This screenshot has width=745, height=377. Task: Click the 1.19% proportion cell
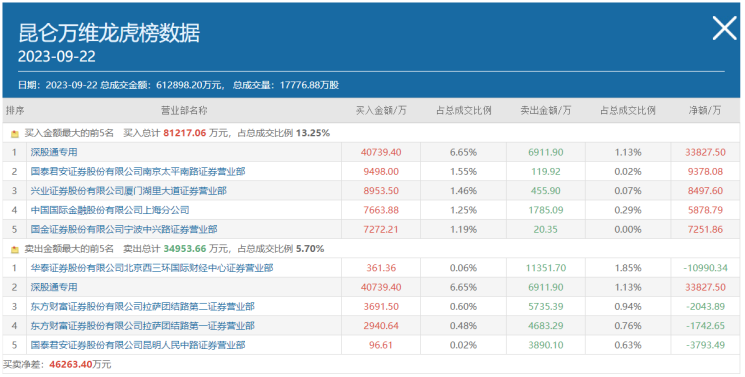(463, 229)
